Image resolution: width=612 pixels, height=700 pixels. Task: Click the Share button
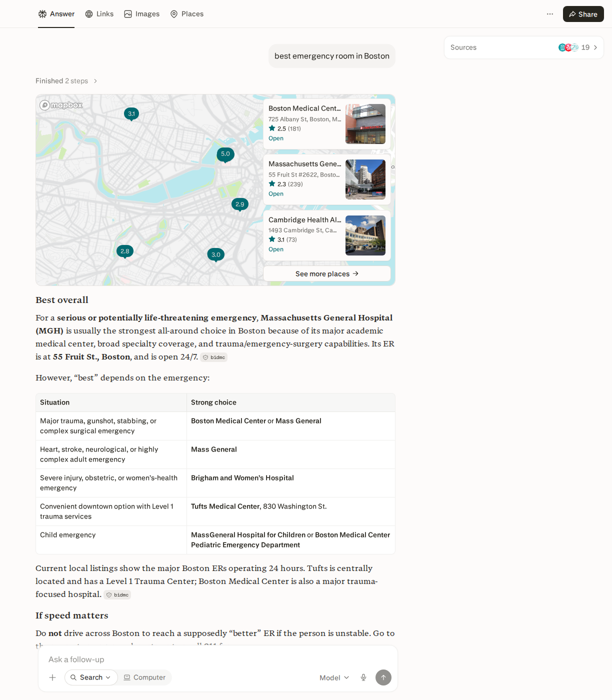coord(583,14)
